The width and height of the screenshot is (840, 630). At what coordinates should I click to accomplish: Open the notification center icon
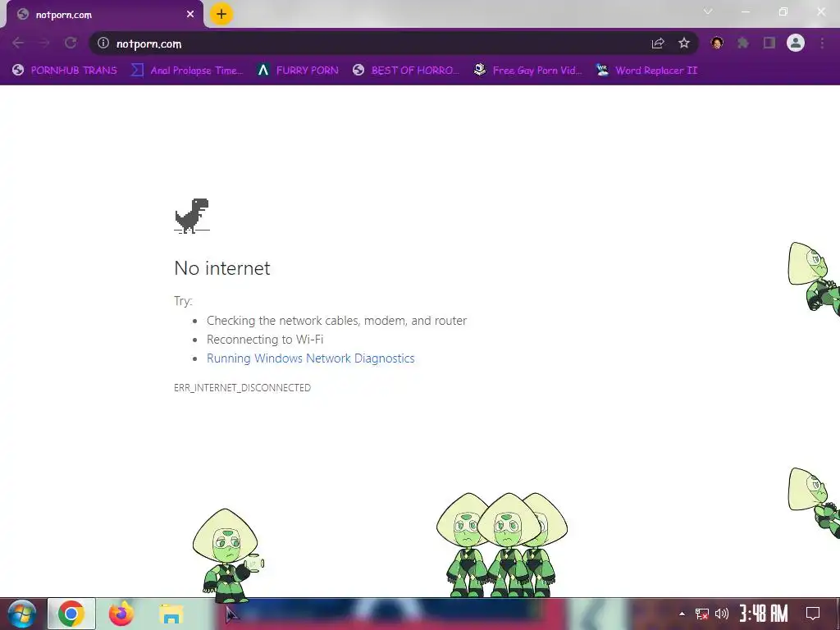click(813, 614)
